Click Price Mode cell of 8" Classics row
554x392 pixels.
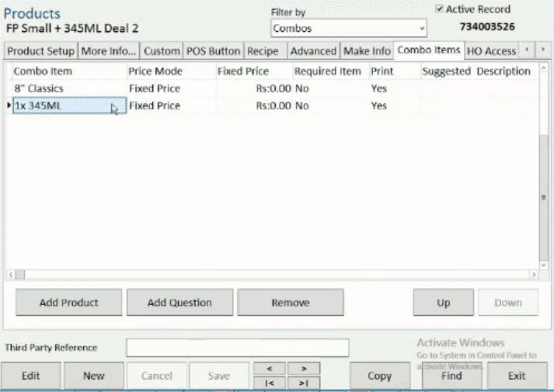click(172, 88)
